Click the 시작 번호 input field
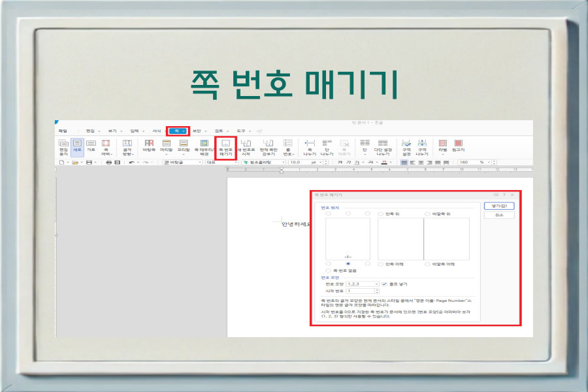The image size is (588, 392). (x=361, y=291)
